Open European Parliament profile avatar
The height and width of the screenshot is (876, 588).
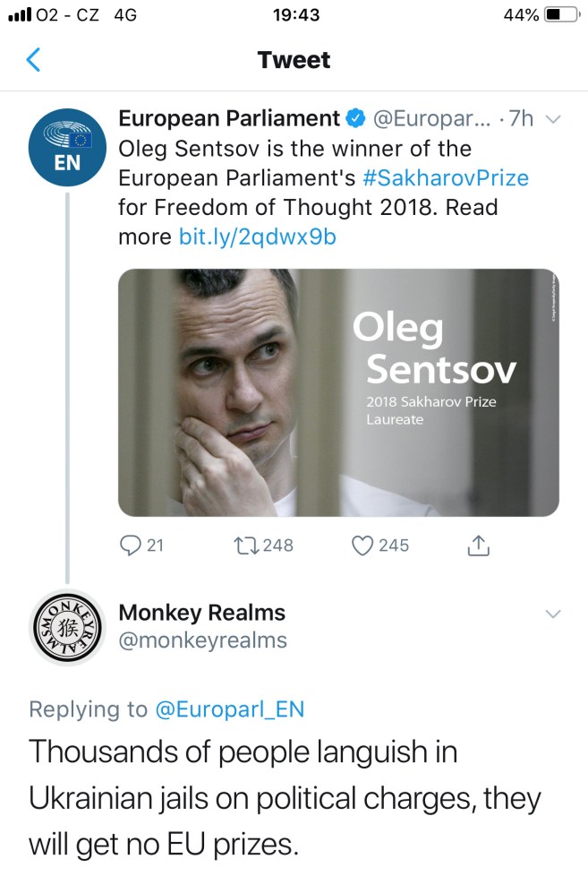point(68,150)
